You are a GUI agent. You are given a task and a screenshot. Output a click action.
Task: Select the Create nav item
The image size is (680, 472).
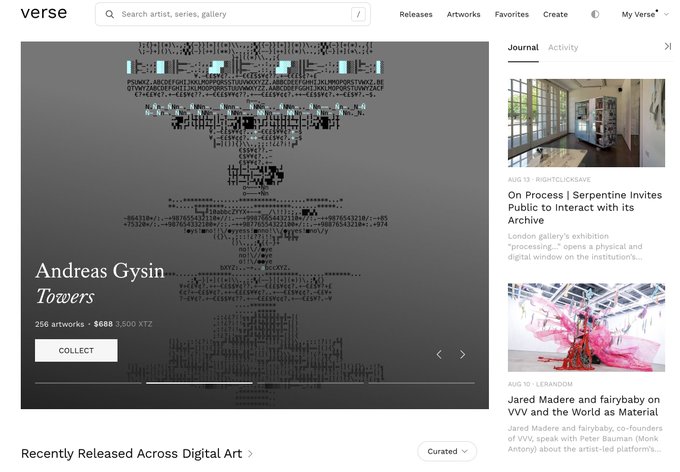pyautogui.click(x=556, y=14)
